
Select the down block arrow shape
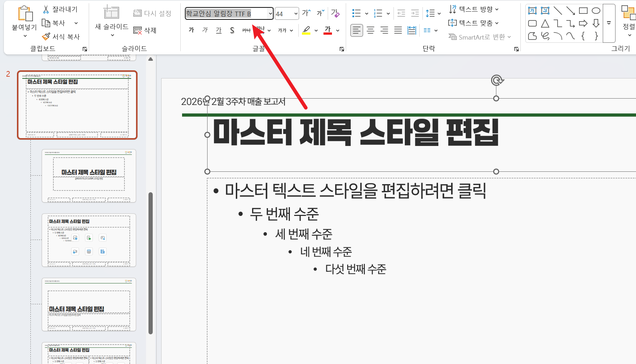[596, 23]
